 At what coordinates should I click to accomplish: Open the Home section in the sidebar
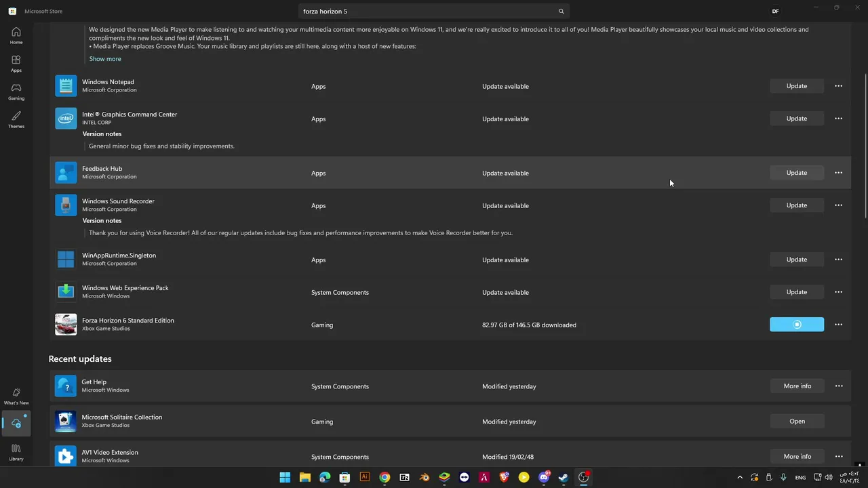click(16, 35)
